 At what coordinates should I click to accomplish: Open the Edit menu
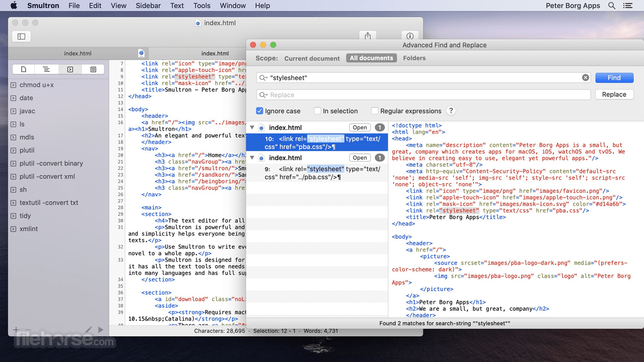pos(95,6)
